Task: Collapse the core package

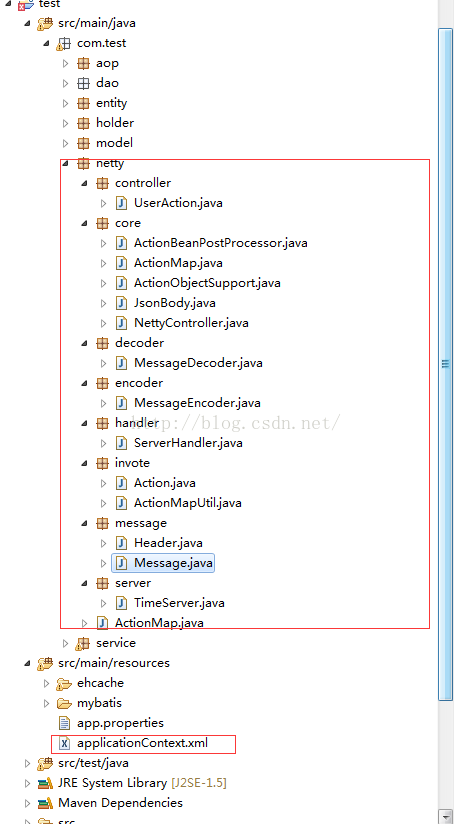Action: [x=84, y=223]
